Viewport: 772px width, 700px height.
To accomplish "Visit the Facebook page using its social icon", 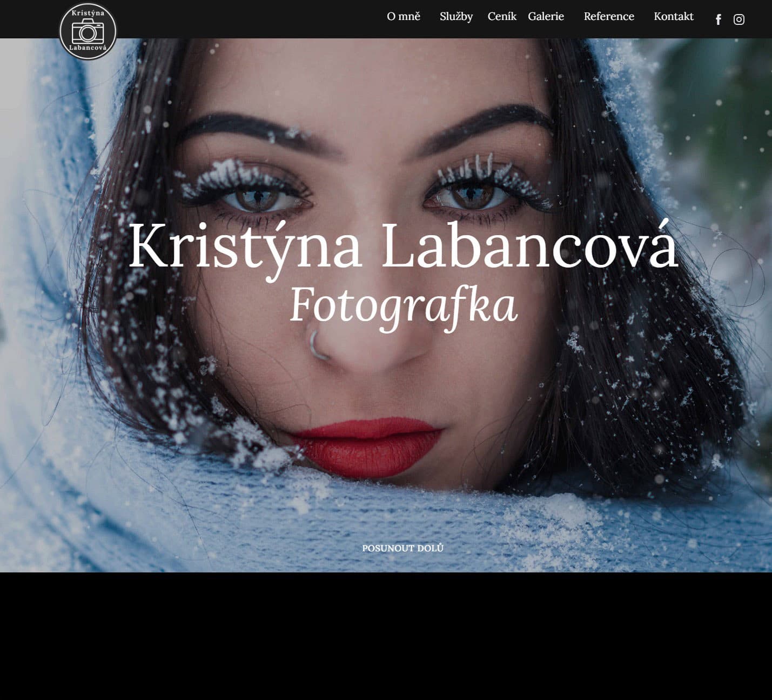I will pos(718,19).
